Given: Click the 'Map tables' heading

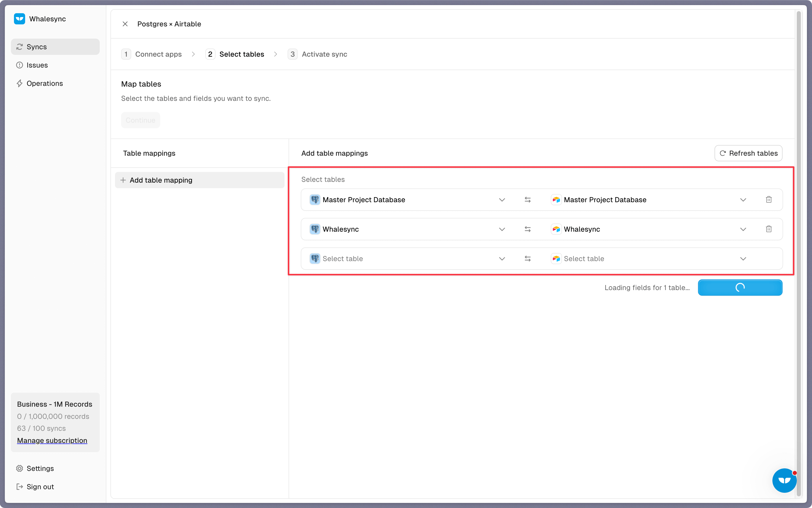Looking at the screenshot, I should point(141,84).
